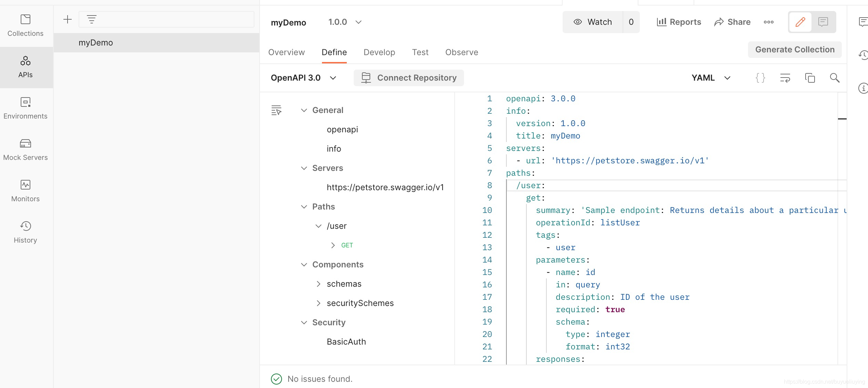Screen dimensions: 868x388
Task: Open the 1.0.0 version dropdown
Action: click(345, 22)
